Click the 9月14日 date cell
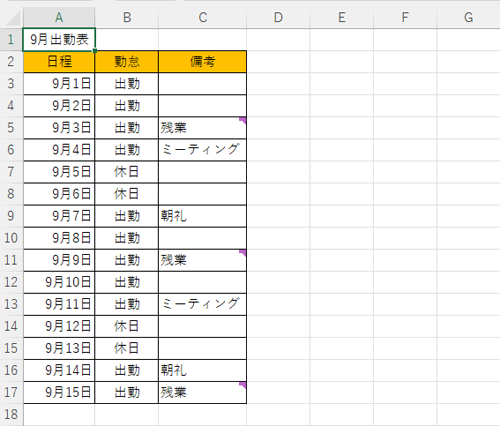 [x=59, y=370]
